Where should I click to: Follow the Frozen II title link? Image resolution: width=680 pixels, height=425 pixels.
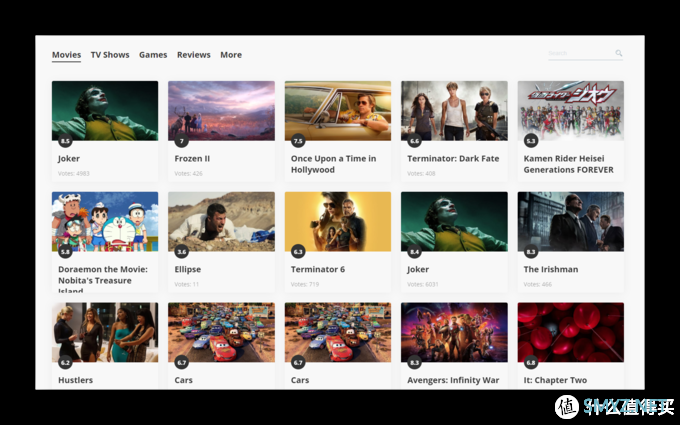[192, 159]
